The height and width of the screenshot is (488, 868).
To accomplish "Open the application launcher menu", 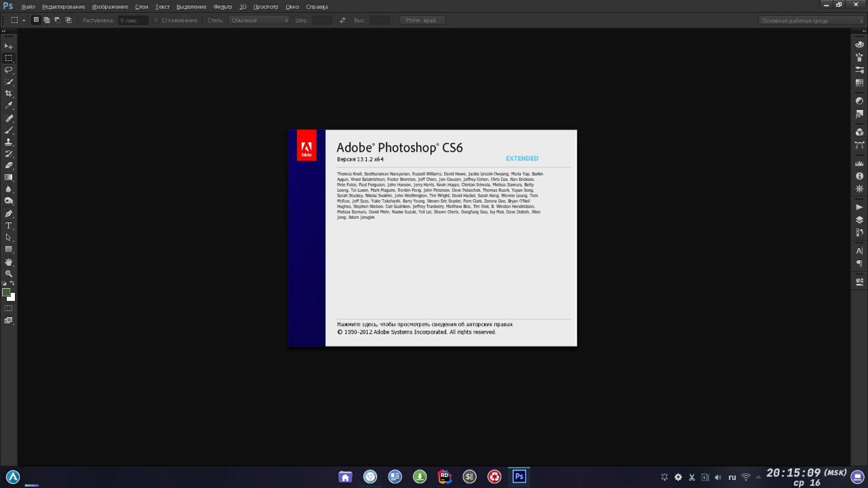I will [13, 476].
